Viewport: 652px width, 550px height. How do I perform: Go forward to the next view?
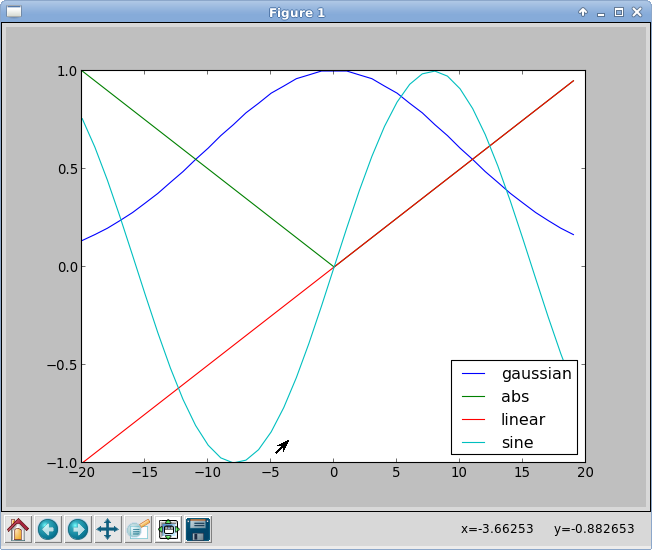tap(78, 529)
